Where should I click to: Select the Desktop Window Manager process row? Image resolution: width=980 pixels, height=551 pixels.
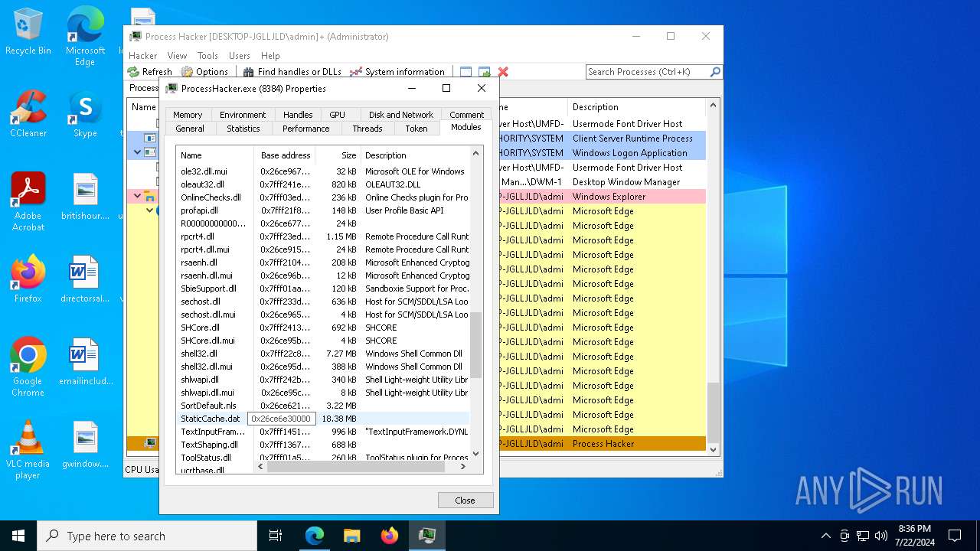point(416,182)
